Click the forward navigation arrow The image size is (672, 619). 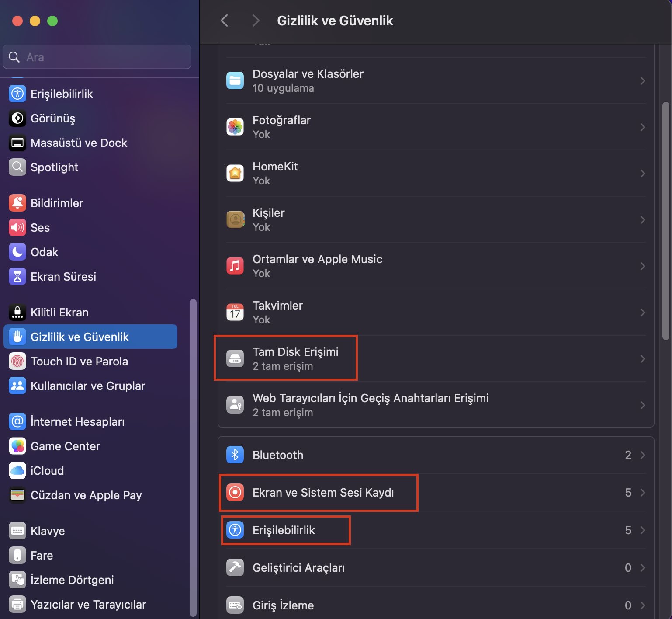[x=256, y=21]
